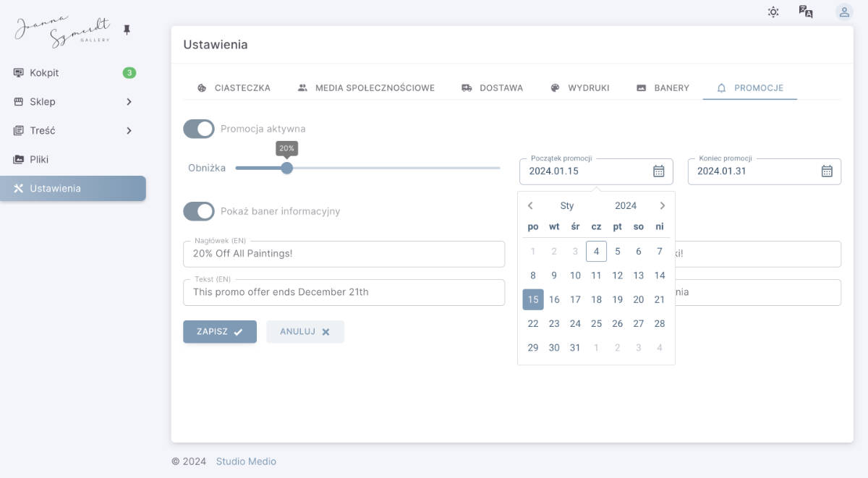The height and width of the screenshot is (478, 868).
Task: Expand the Sklep submenu chevron
Action: [129, 101]
